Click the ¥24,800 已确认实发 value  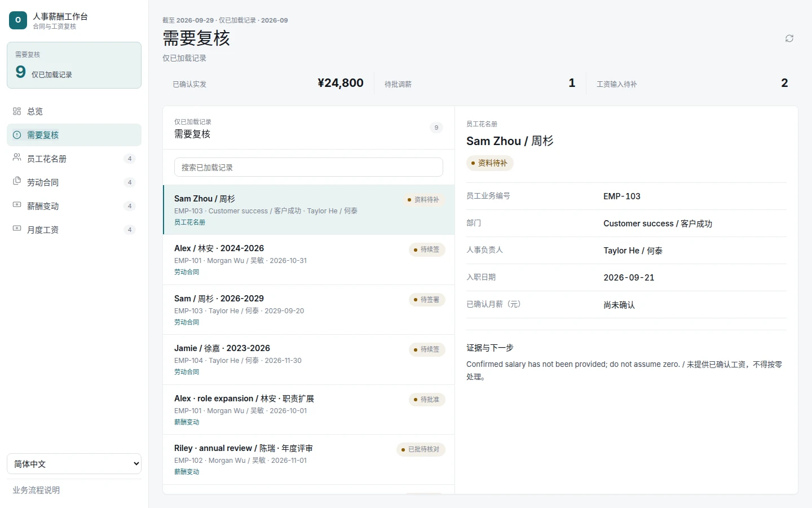click(341, 83)
